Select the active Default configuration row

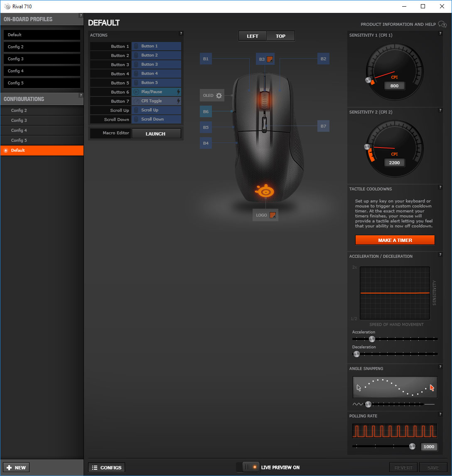coord(42,150)
